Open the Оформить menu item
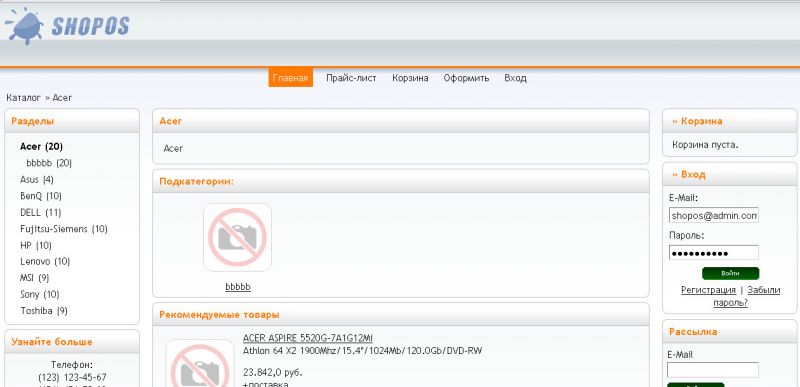The width and height of the screenshot is (800, 387). 466,78
